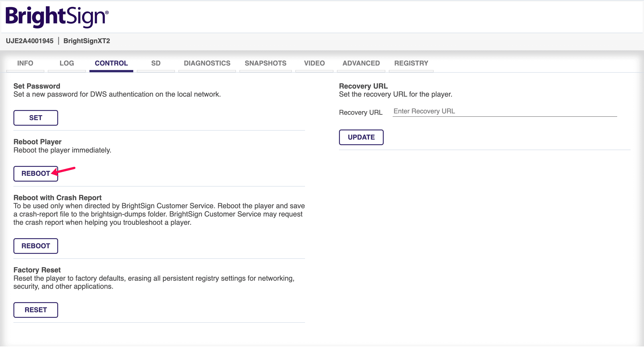Click the Factory Reset heading

pyautogui.click(x=37, y=270)
